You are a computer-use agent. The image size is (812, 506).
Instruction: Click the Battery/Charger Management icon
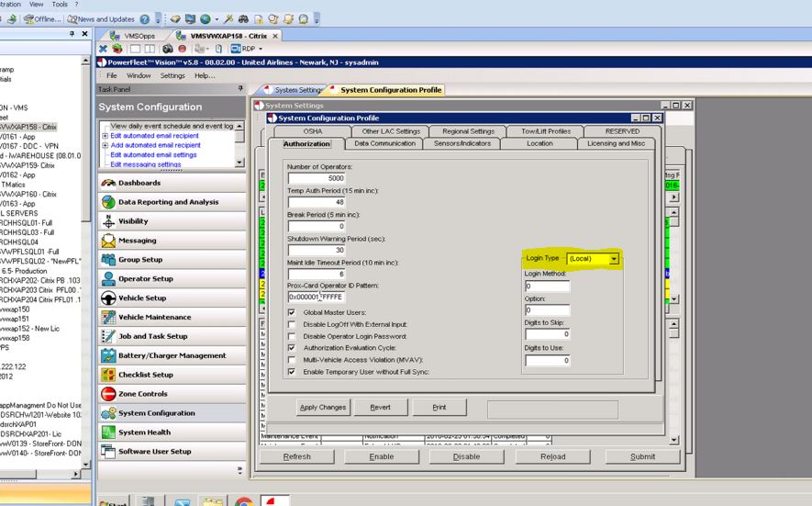point(108,355)
